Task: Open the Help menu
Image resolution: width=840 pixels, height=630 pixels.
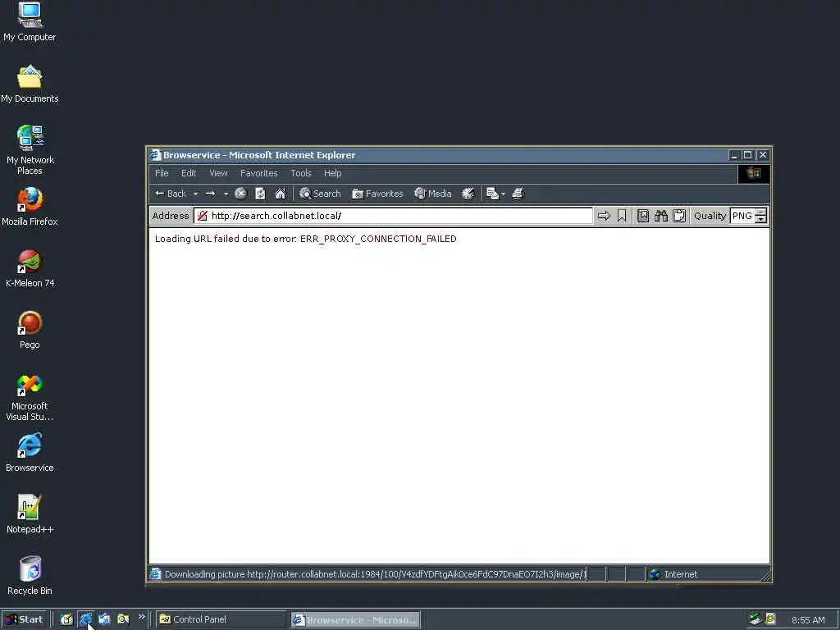Action: point(332,173)
